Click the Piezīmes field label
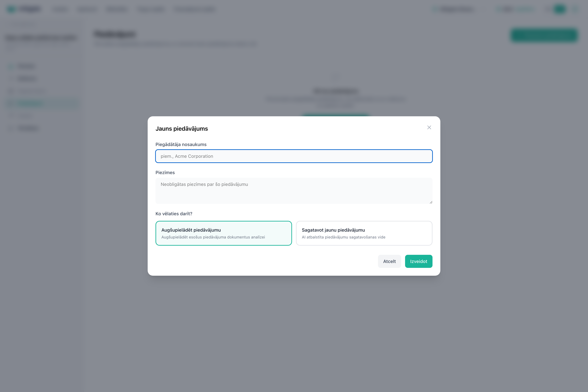Viewport: 588px width, 392px height. [x=165, y=172]
